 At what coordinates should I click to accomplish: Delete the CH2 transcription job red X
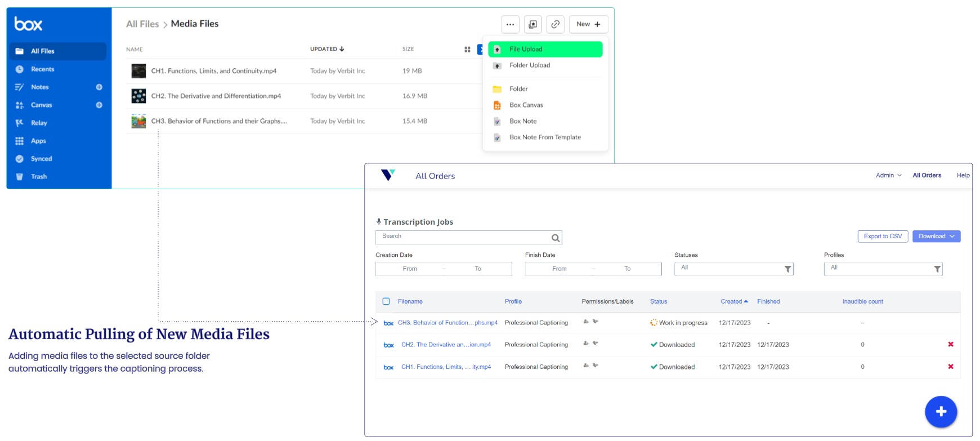(x=951, y=345)
